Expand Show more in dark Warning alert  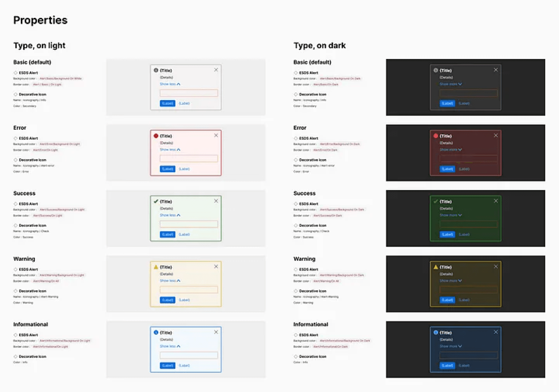pyautogui.click(x=451, y=281)
